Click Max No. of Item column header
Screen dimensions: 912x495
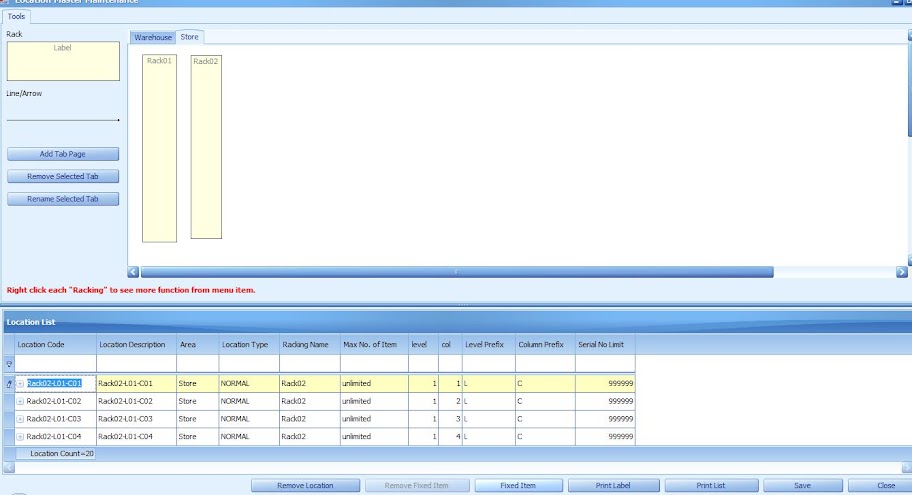coord(375,344)
